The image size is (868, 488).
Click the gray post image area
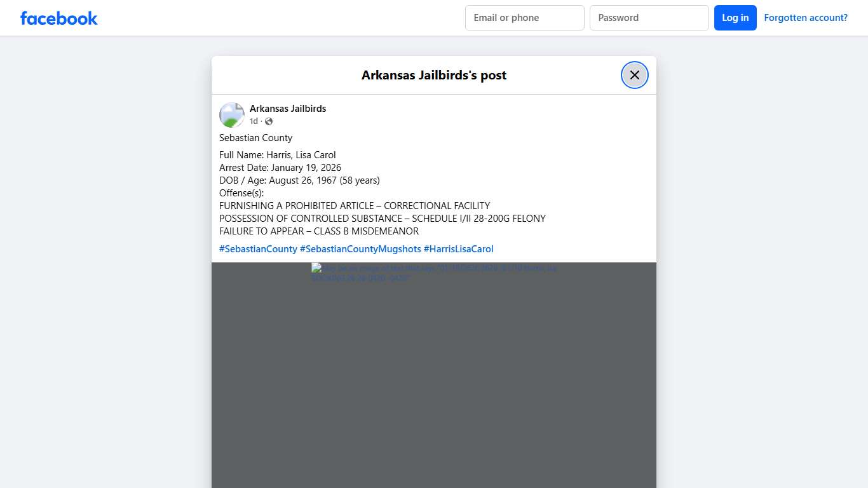coord(433,381)
